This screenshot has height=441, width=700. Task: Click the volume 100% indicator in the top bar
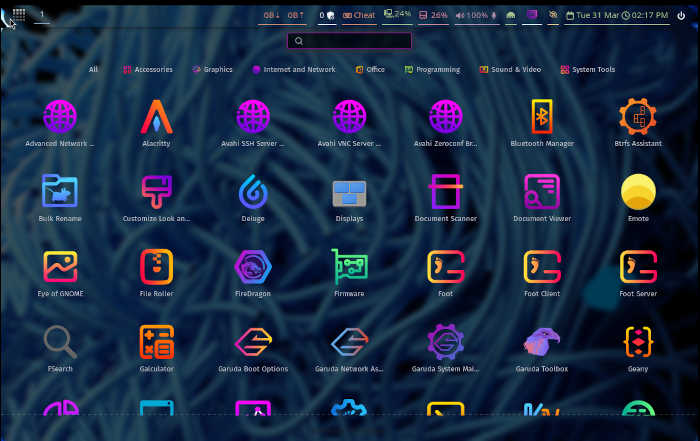(471, 16)
